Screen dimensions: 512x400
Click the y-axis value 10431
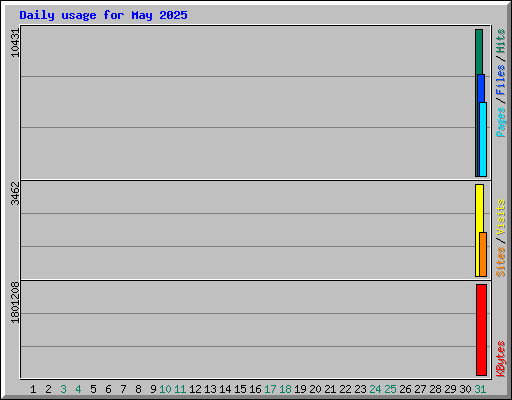(x=15, y=43)
